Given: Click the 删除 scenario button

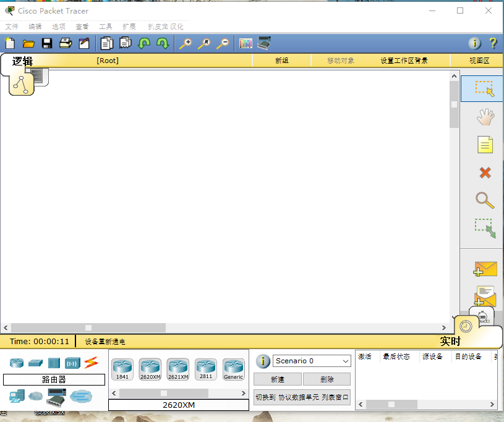Looking at the screenshot, I should click(x=327, y=379).
